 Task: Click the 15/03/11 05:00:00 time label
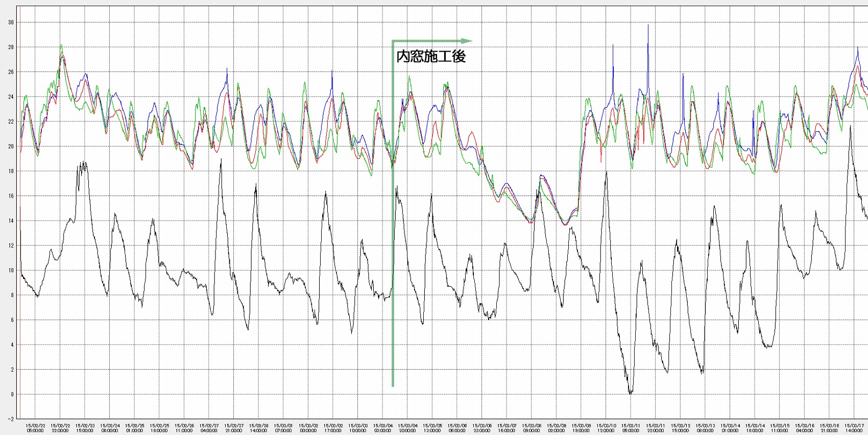click(631, 428)
